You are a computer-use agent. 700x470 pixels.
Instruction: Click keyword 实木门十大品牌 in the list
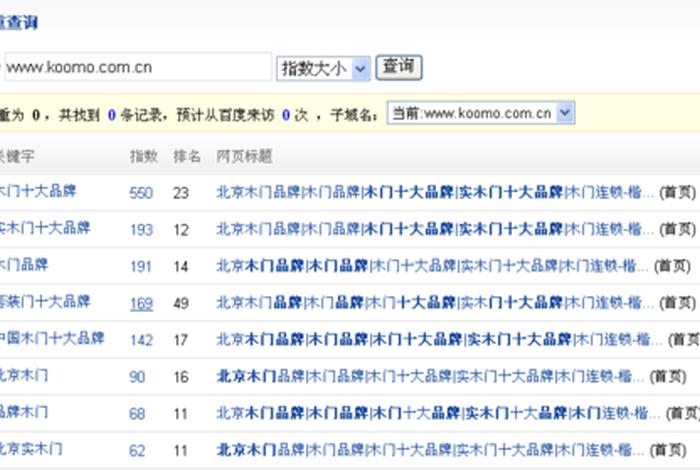(45, 228)
